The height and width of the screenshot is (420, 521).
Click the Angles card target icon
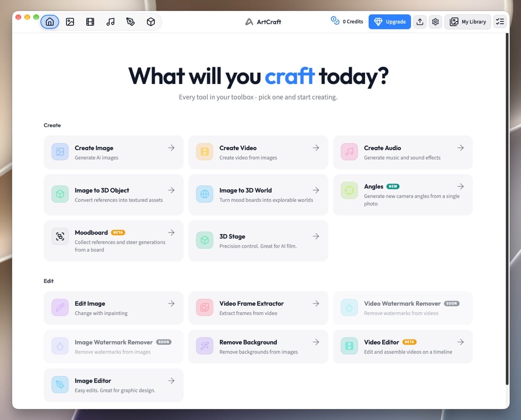point(349,190)
